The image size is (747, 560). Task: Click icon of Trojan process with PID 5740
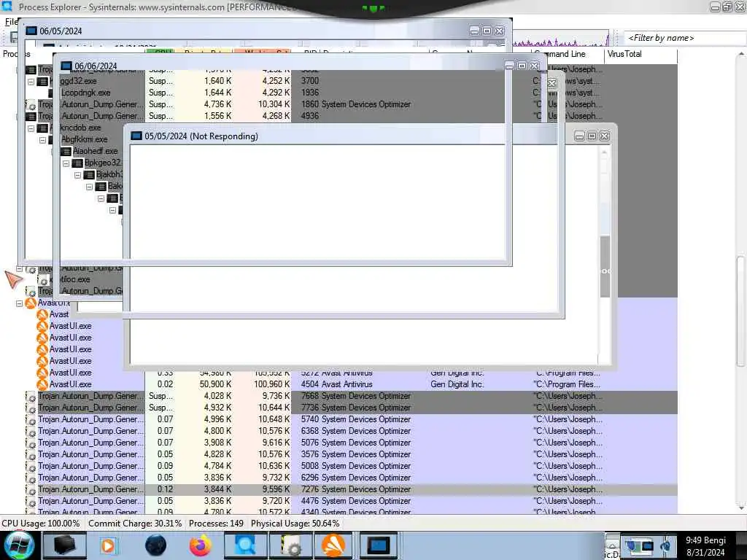[31, 420]
